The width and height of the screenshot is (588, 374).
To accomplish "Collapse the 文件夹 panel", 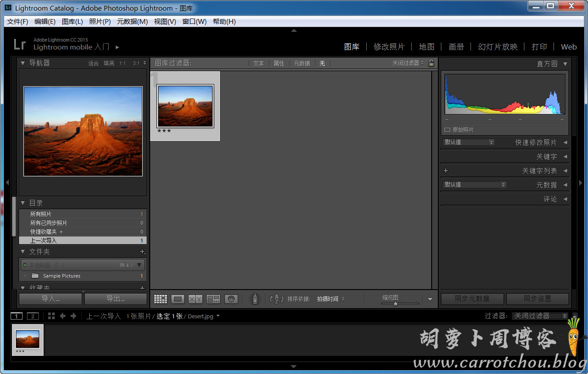I will [23, 252].
